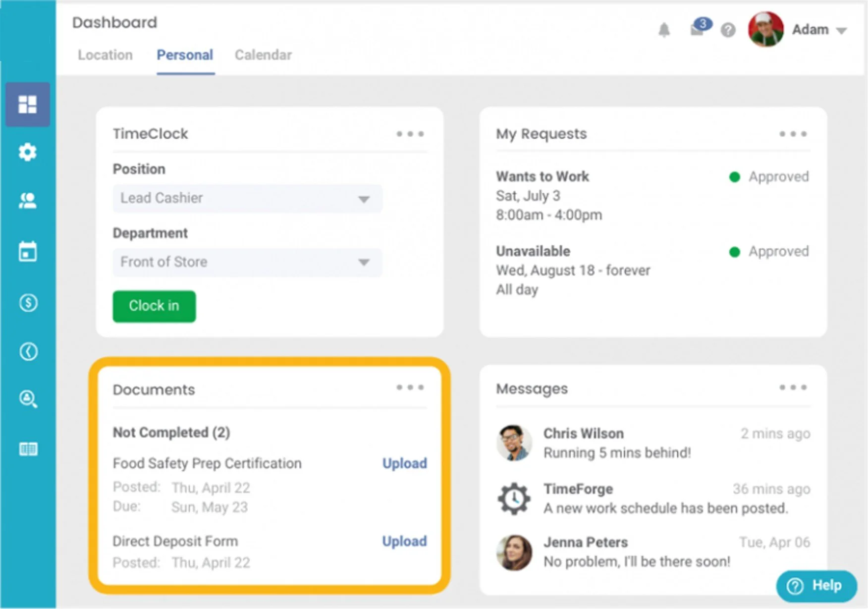Upload the Food Safety Prep Certification

coord(404,463)
